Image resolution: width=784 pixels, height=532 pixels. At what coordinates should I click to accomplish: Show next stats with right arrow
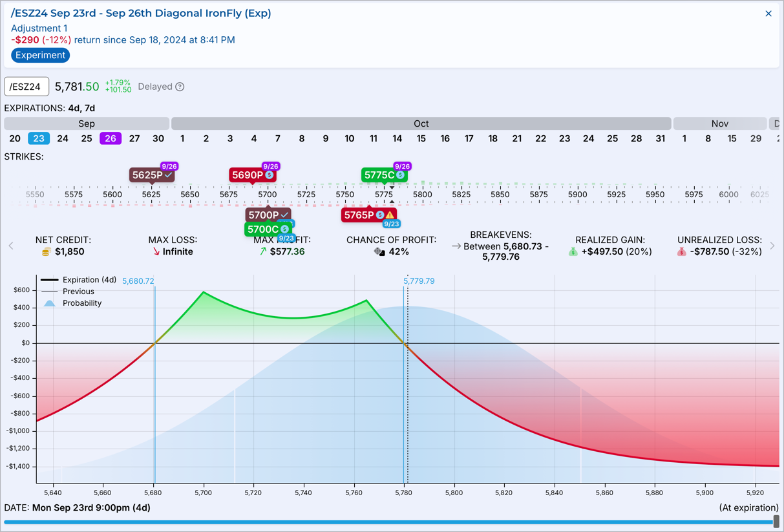(x=772, y=246)
